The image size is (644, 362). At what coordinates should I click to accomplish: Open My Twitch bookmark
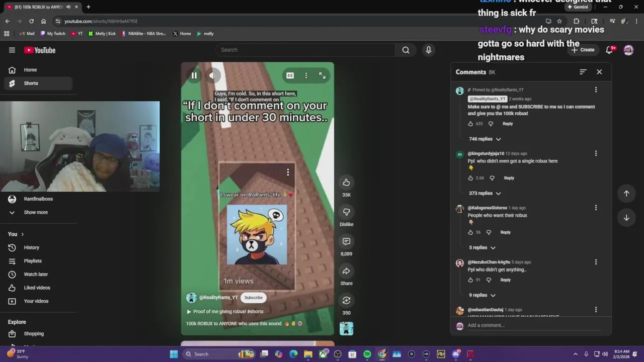point(53,34)
